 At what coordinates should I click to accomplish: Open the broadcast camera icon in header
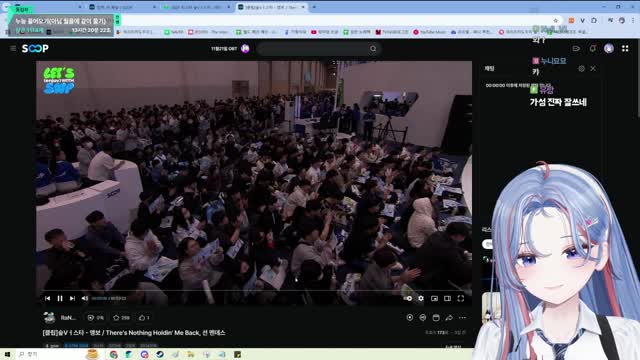pos(576,49)
